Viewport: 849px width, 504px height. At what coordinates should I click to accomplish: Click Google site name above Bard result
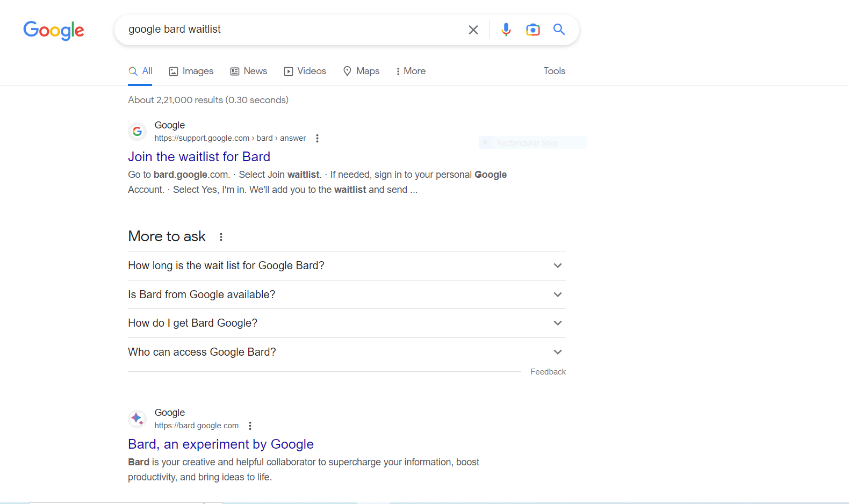coord(170,413)
